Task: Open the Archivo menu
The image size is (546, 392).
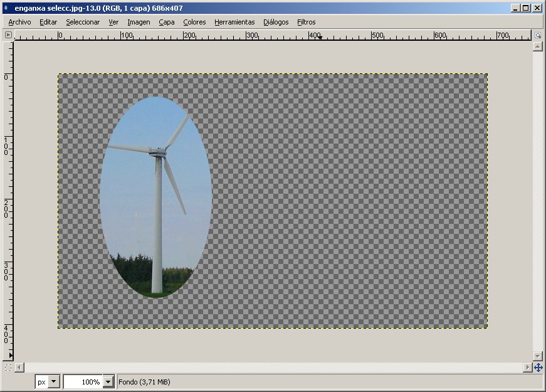Action: [19, 22]
